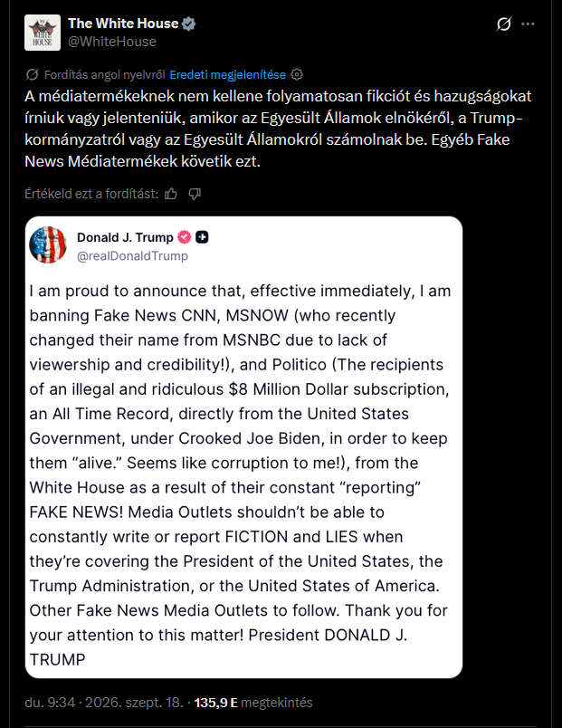Open the @realDonaldTrump handle
Viewport: 562px width, 728px height.
pyautogui.click(x=132, y=256)
